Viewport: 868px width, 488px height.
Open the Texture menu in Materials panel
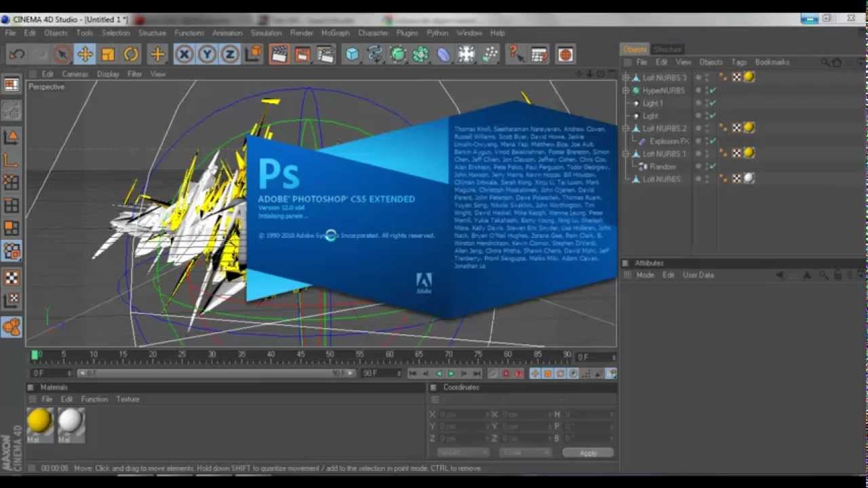tap(127, 399)
